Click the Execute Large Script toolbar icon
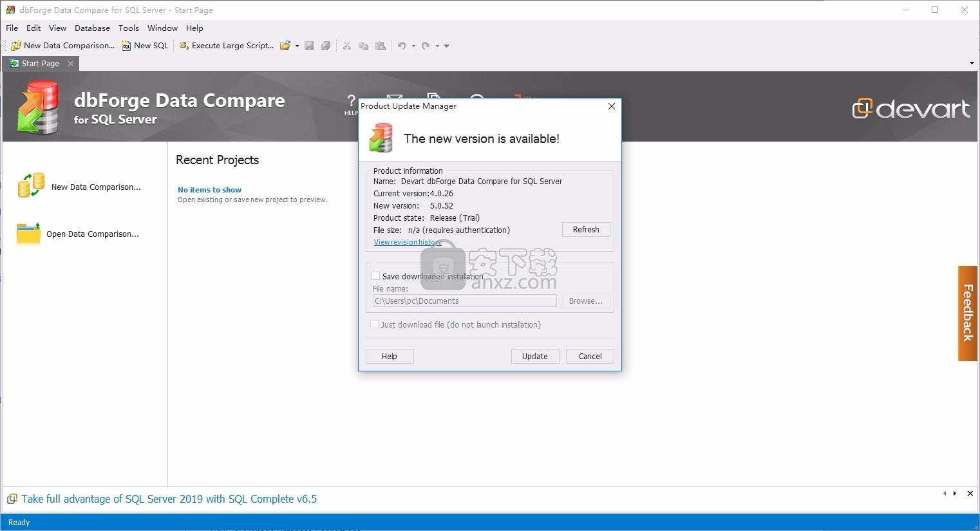The height and width of the screenshot is (531, 980). click(184, 46)
